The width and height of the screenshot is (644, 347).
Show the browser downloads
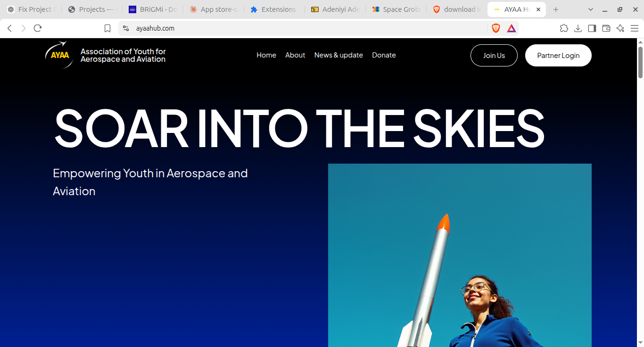pos(578,28)
